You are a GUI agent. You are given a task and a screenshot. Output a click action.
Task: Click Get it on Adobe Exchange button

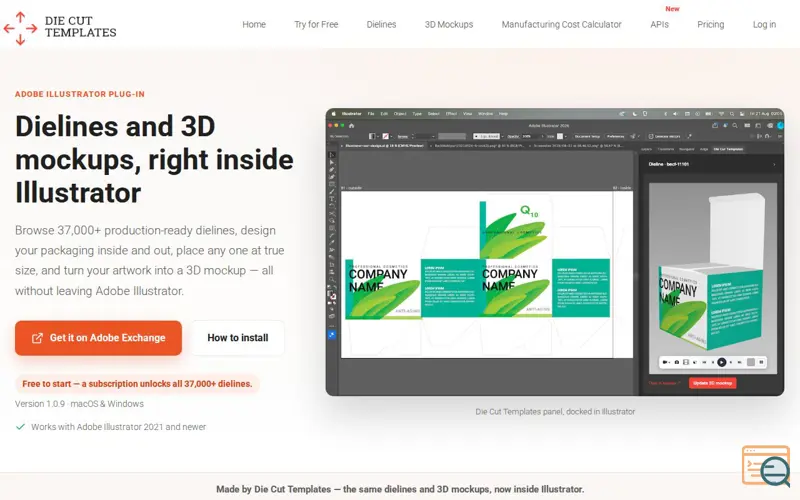click(98, 338)
